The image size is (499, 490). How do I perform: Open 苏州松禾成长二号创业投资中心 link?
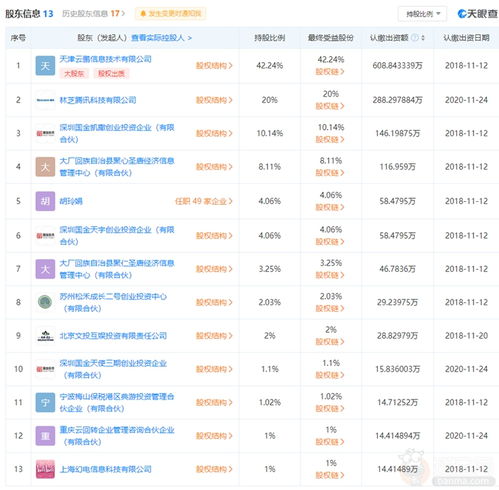coord(113,302)
